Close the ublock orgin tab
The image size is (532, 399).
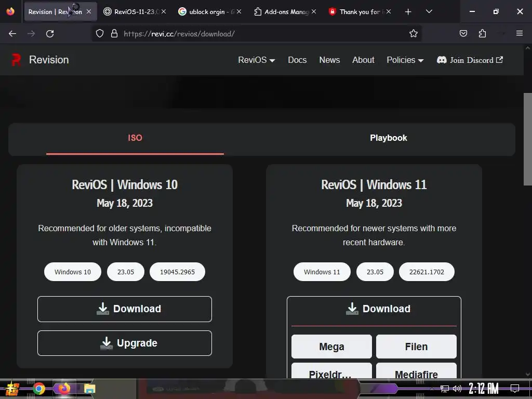[x=239, y=11]
